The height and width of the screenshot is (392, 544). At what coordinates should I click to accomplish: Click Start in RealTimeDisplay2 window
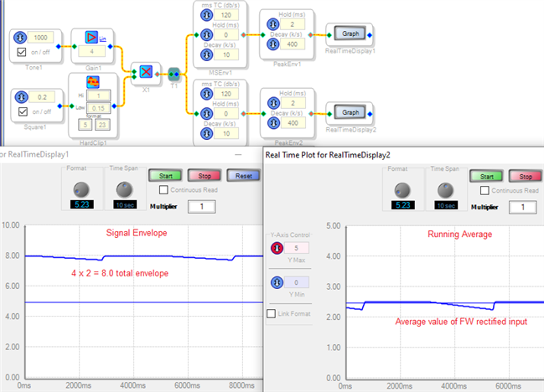tap(486, 177)
